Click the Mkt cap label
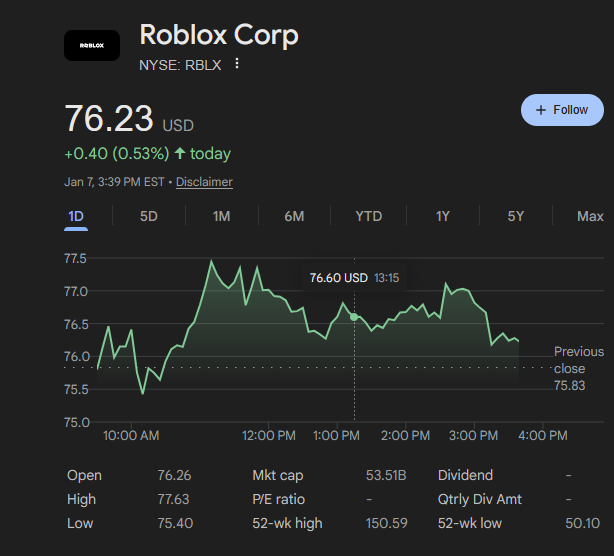The image size is (614, 556). tap(278, 475)
